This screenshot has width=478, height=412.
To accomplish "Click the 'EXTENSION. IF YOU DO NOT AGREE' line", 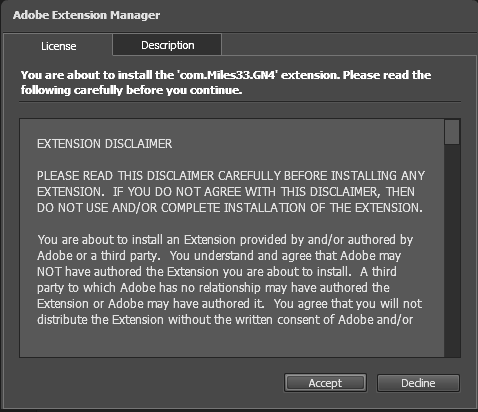I will pos(226,192).
